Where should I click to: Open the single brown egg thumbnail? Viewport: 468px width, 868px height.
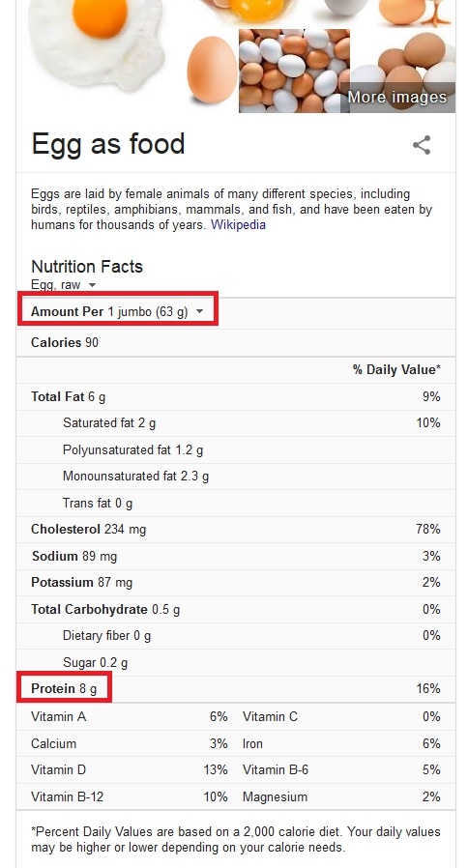pos(212,70)
